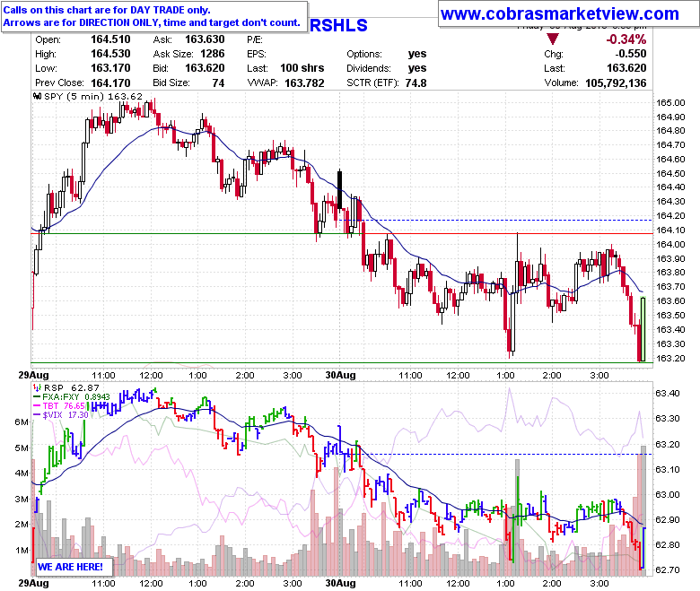Image resolution: width=700 pixels, height=591 pixels.
Task: Select the Volume value 105,792,136
Action: point(616,83)
